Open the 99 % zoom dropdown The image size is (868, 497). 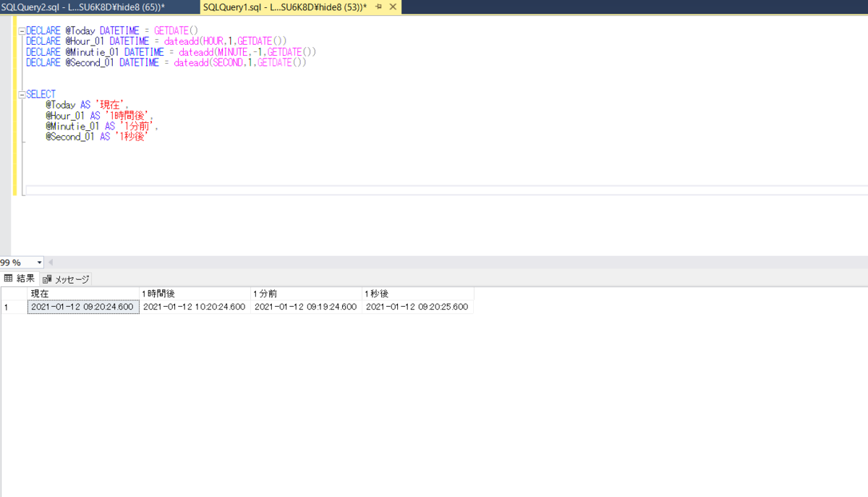[39, 263]
